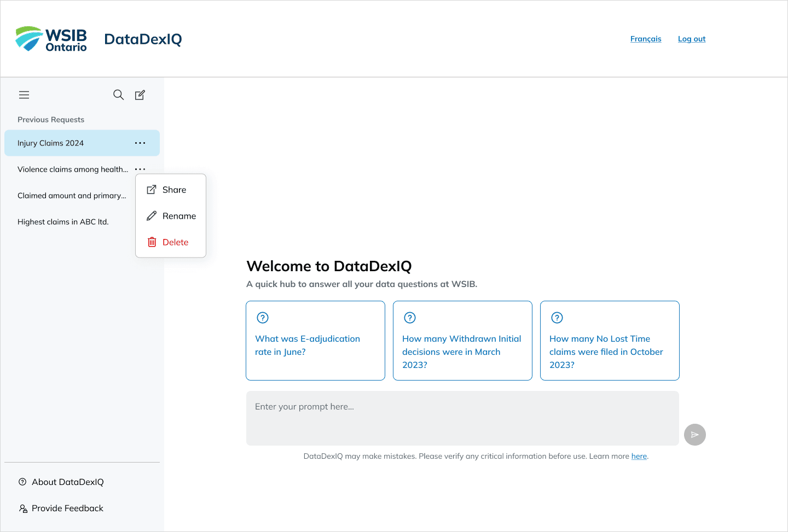Screen dimensions: 788x532
Task: Choose Rename from the context menu
Action: [x=171, y=216]
